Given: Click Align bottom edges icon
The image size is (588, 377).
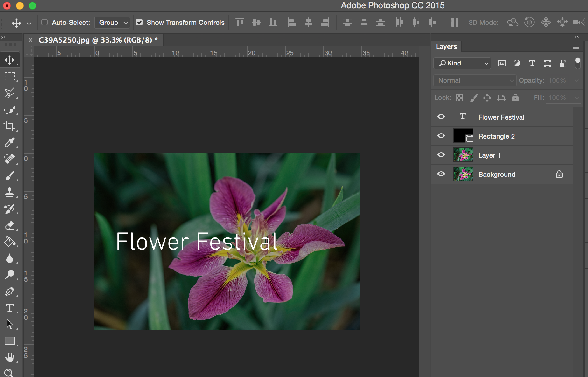Looking at the screenshot, I should [x=273, y=22].
